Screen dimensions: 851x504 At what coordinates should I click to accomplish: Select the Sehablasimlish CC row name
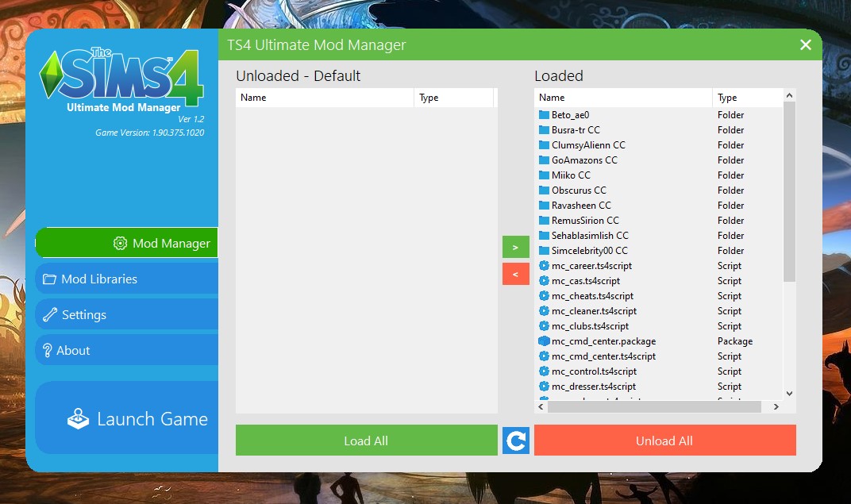pos(590,236)
